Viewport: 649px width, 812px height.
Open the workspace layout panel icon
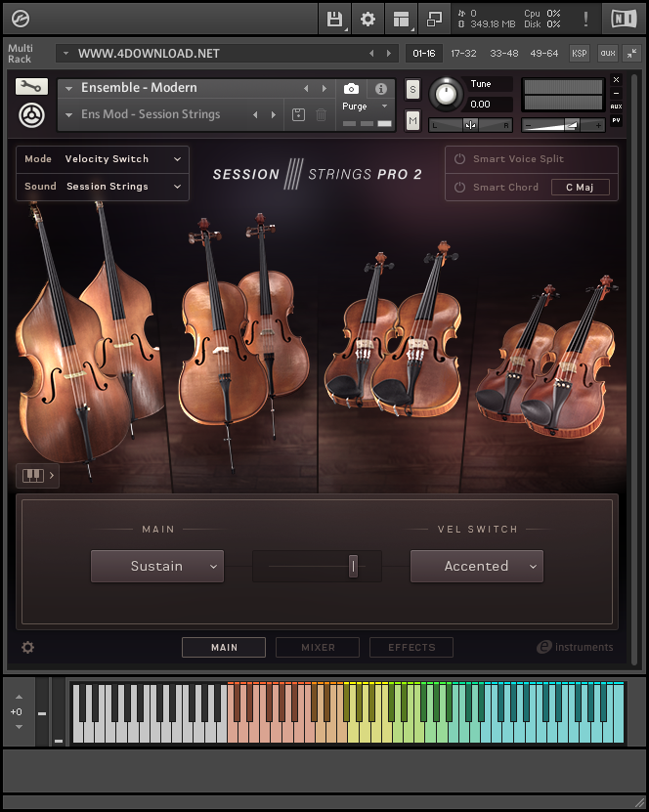(x=401, y=20)
